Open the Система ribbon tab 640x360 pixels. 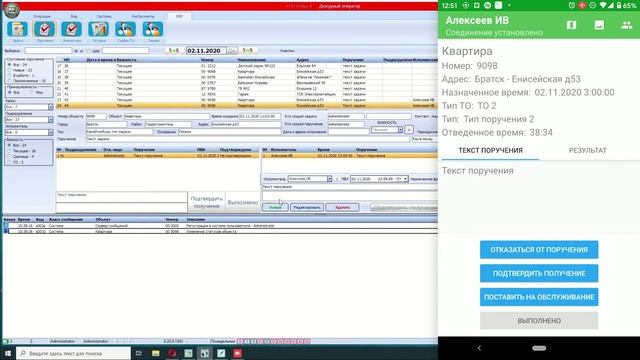(104, 16)
